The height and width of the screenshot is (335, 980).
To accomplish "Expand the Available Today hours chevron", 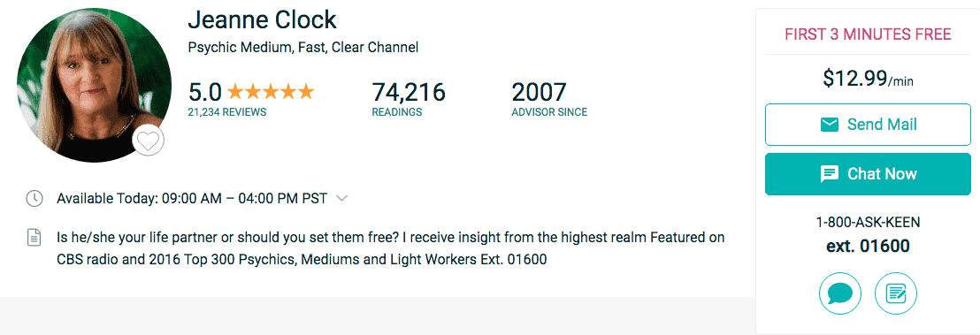I will point(341,199).
